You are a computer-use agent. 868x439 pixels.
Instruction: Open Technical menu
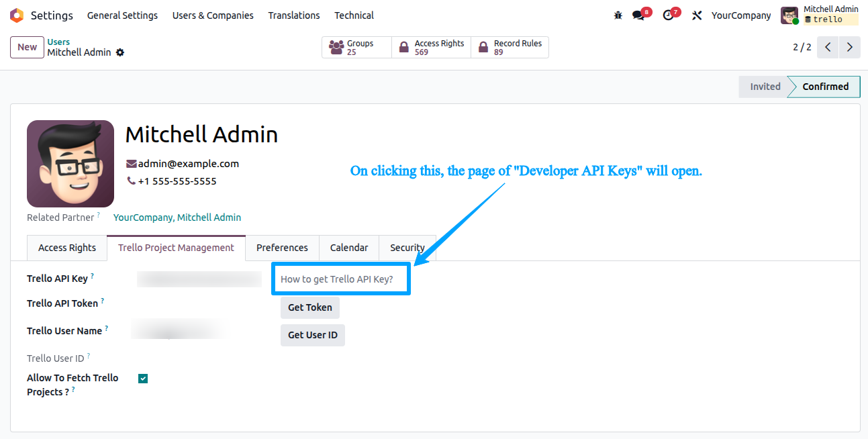(354, 15)
